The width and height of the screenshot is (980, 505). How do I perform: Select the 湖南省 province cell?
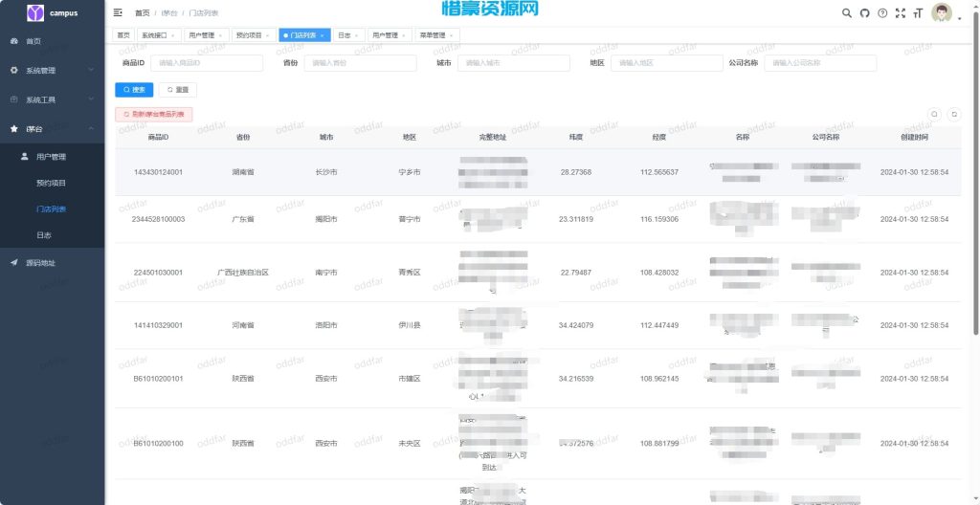[x=242, y=172]
